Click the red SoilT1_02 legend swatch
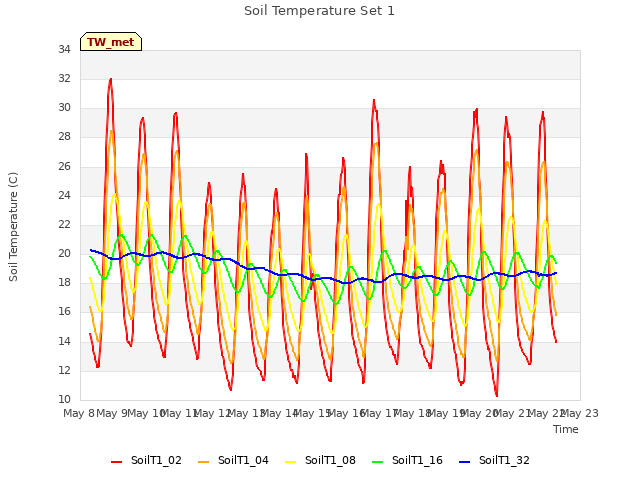Screen dimensions: 640x480 click(116, 462)
